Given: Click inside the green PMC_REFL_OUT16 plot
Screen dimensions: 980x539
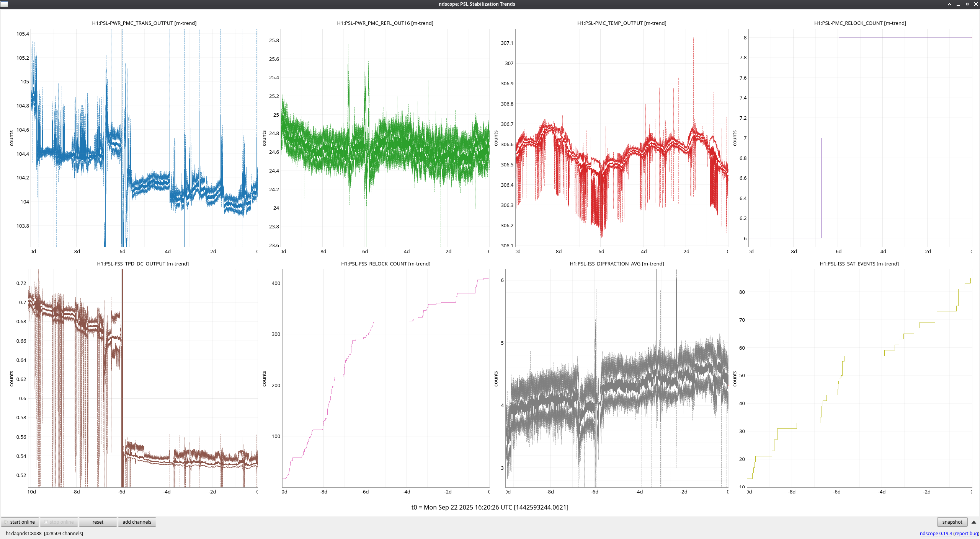Looking at the screenshot, I should click(x=385, y=138).
